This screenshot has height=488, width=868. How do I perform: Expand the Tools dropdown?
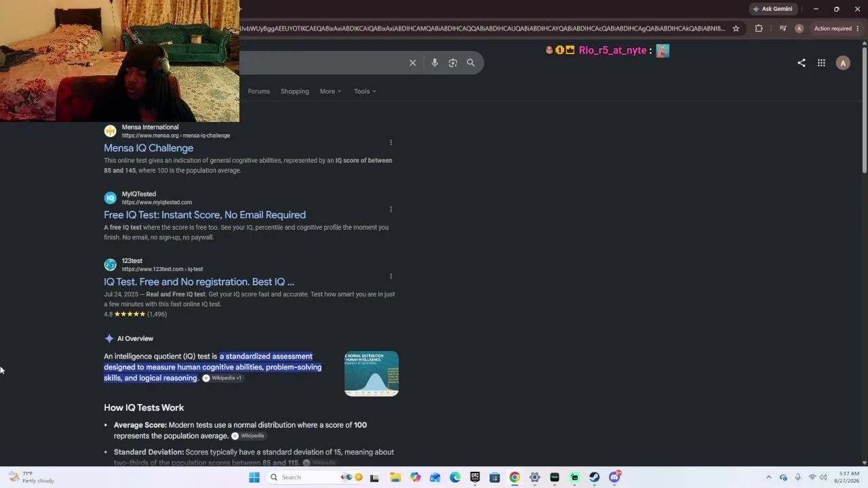(x=365, y=91)
